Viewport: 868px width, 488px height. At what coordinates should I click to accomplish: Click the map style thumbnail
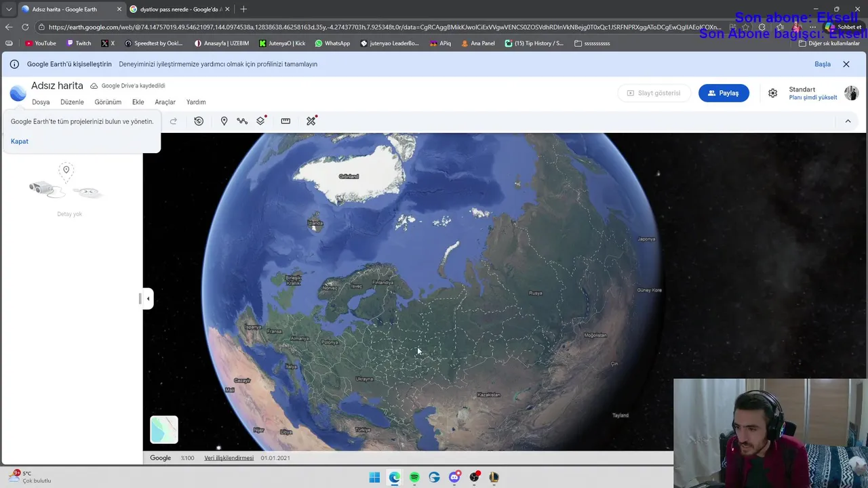coord(164,430)
